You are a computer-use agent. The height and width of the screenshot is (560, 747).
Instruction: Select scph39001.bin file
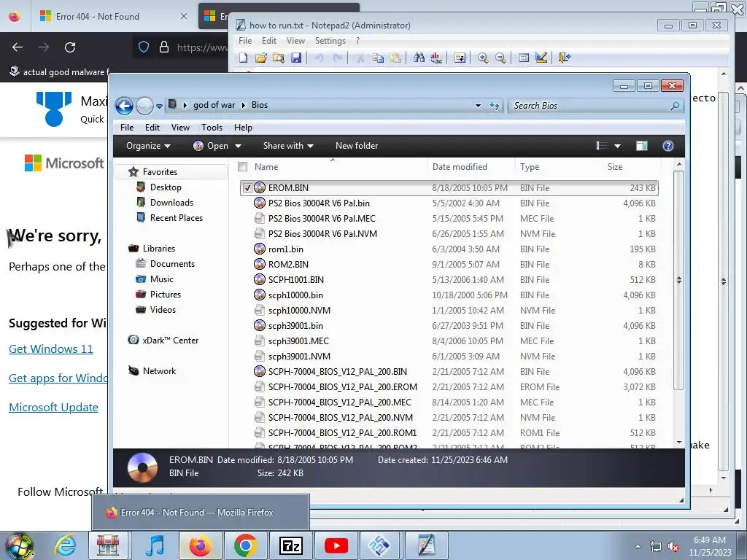[x=449, y=326]
